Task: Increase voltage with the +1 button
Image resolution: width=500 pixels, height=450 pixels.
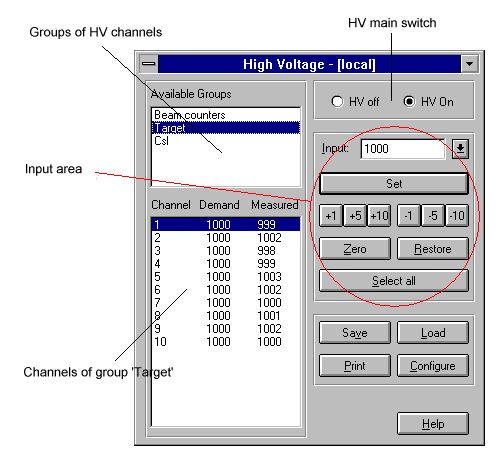Action: pyautogui.click(x=331, y=216)
